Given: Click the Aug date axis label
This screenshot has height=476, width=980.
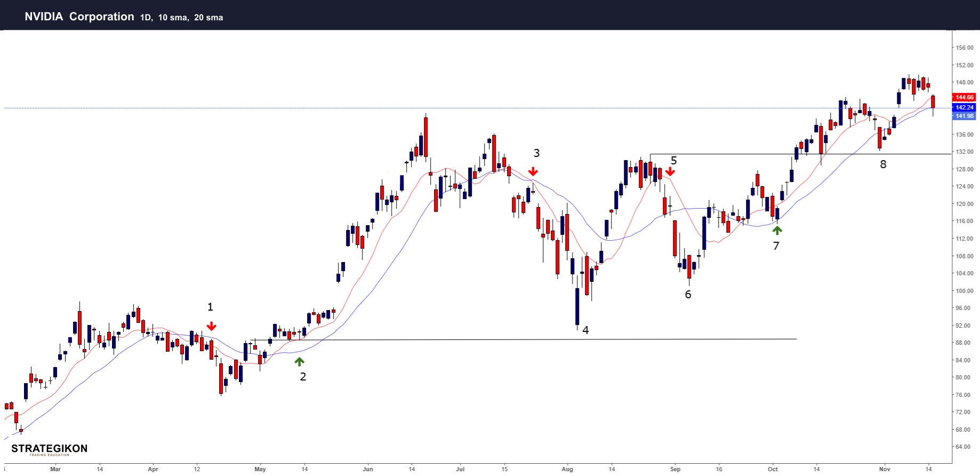Looking at the screenshot, I should pyautogui.click(x=567, y=469).
